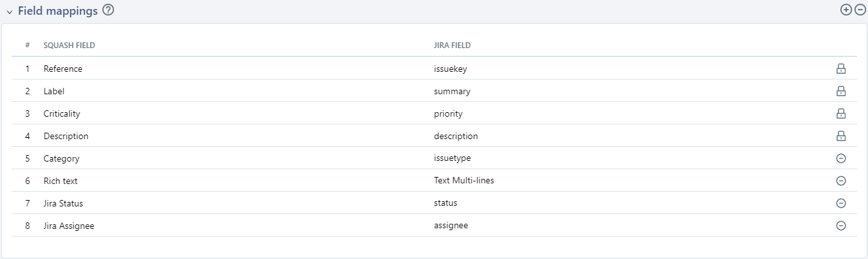Select the Rich text squash field cell

click(60, 181)
